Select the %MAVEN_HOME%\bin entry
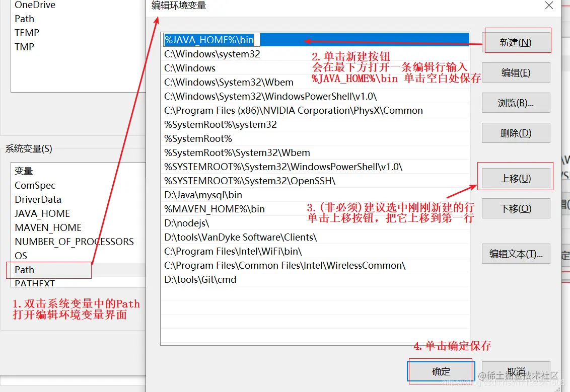This screenshot has width=570, height=392. [315, 209]
